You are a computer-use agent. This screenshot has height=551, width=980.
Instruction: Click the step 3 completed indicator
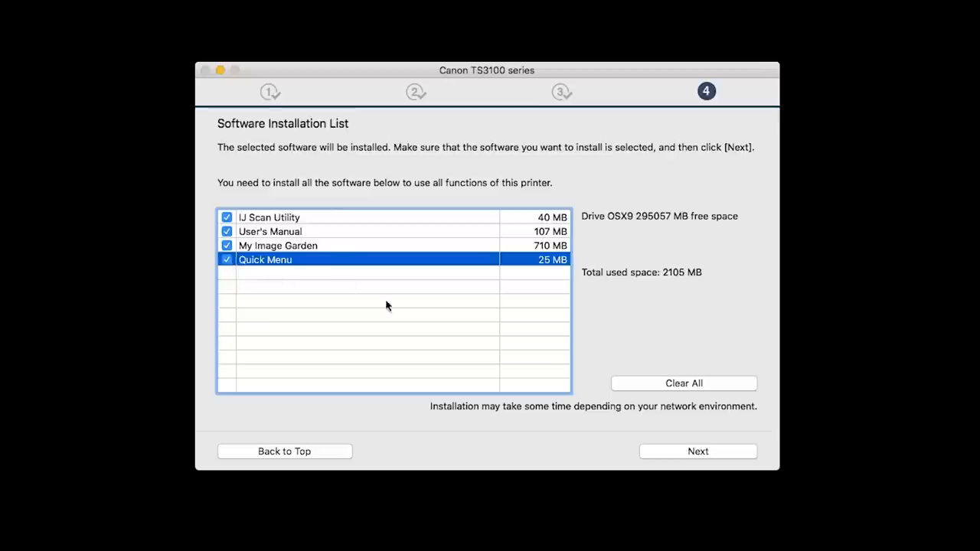[x=561, y=92]
